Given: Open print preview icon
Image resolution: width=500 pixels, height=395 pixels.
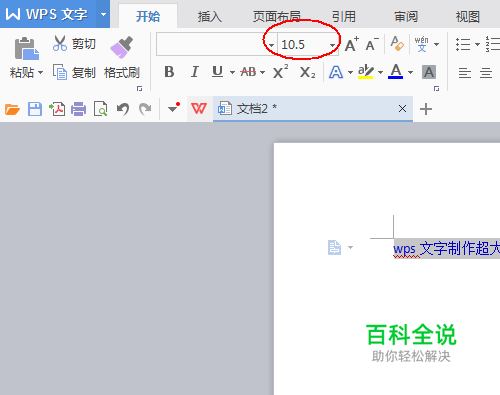Looking at the screenshot, I should 100,109.
